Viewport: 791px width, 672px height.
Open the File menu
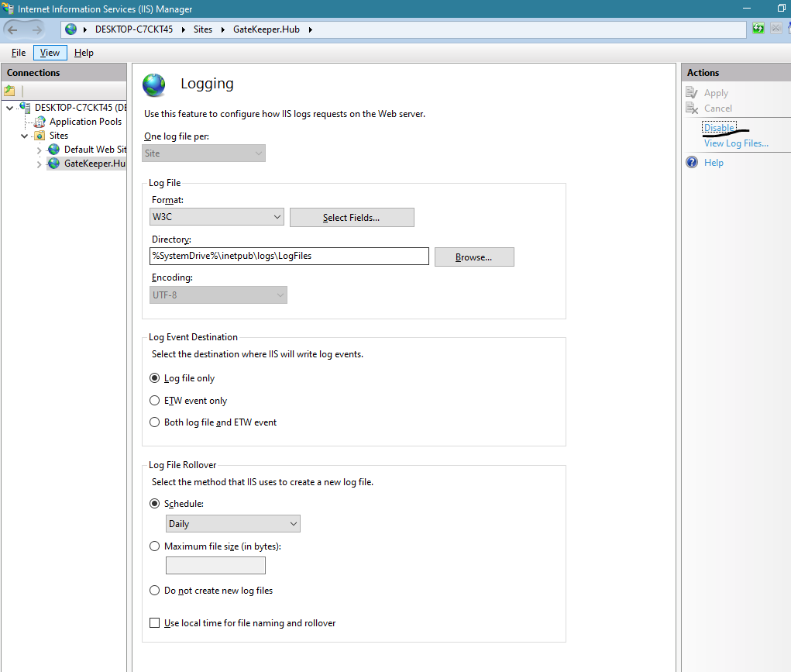point(19,53)
